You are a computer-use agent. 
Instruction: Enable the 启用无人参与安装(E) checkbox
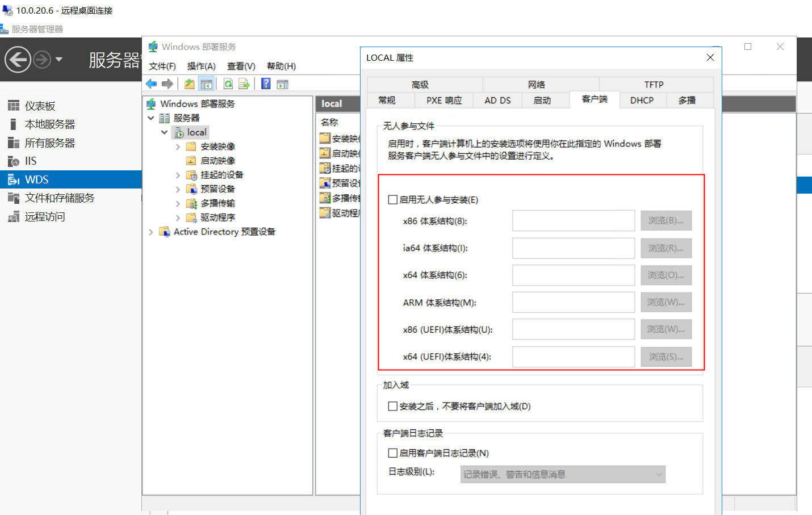tap(392, 200)
